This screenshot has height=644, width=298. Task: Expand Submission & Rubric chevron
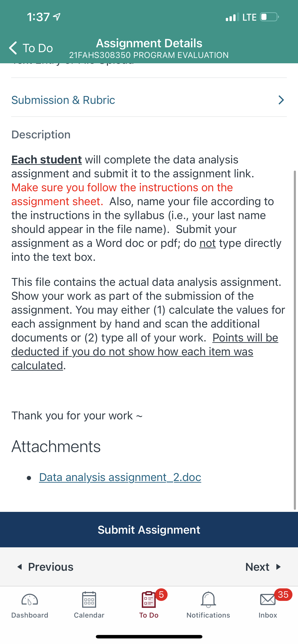click(x=281, y=100)
